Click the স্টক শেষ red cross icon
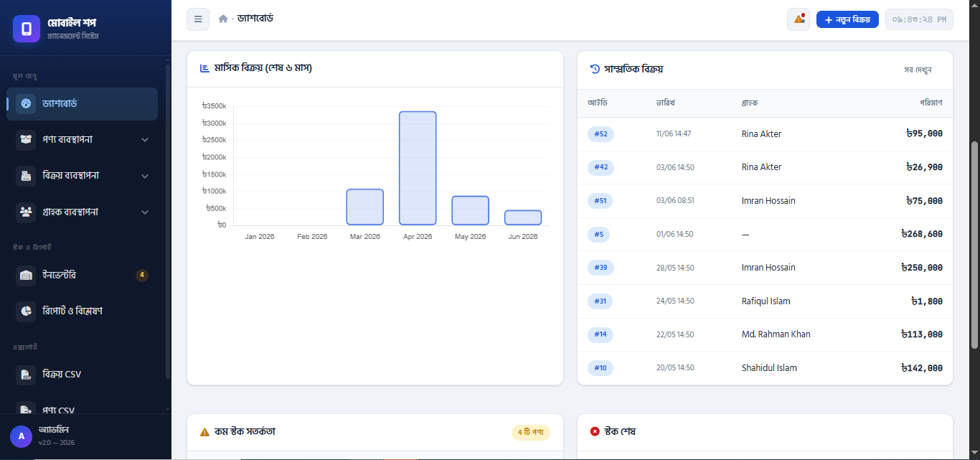 pos(595,431)
